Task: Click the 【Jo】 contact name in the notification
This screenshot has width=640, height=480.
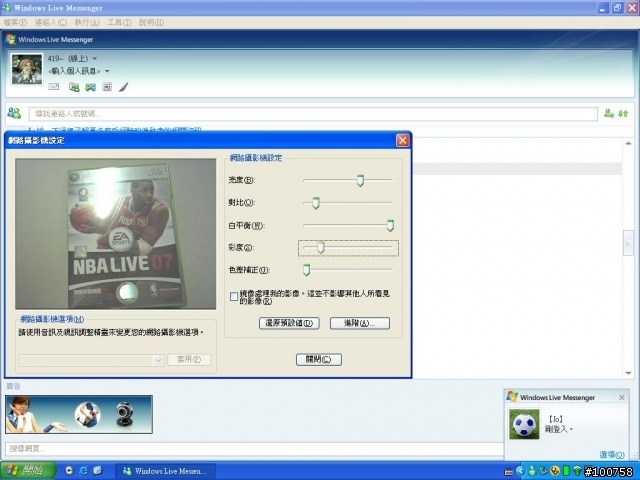Action: coord(556,419)
